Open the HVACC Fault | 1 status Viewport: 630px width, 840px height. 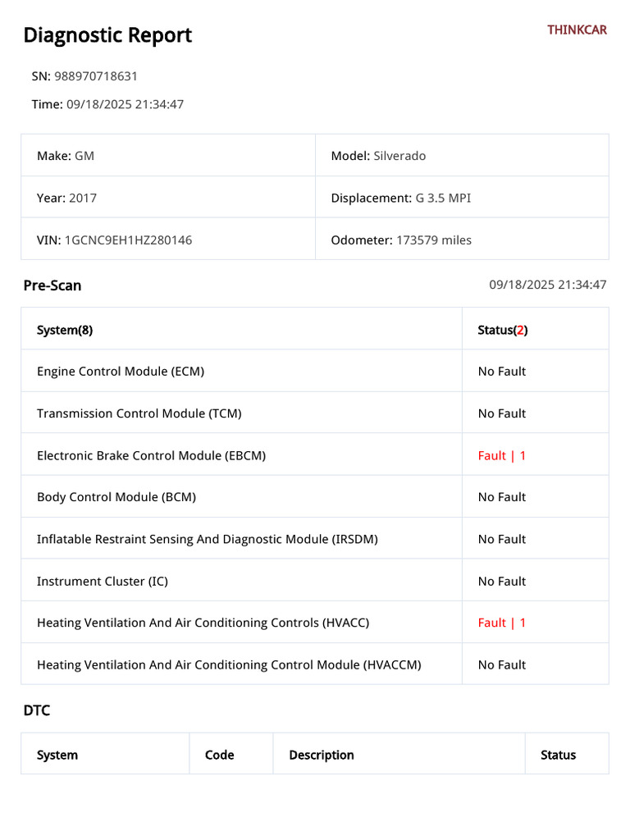point(501,623)
